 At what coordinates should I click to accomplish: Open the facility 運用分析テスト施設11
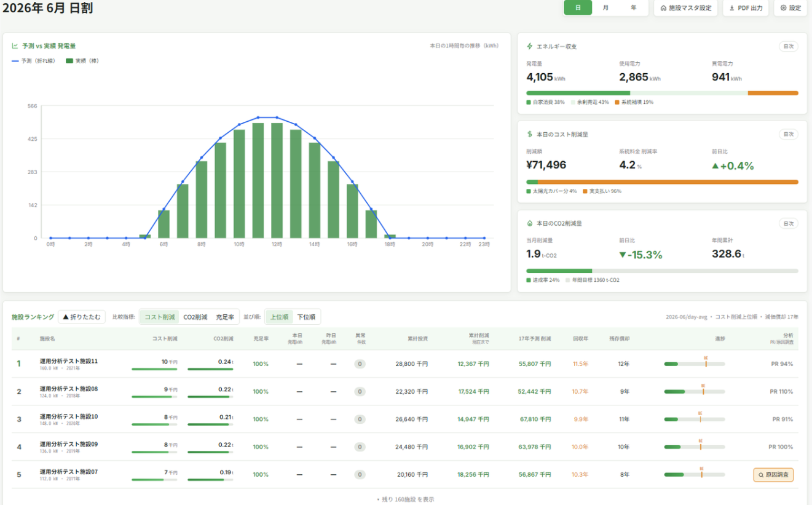click(x=69, y=361)
